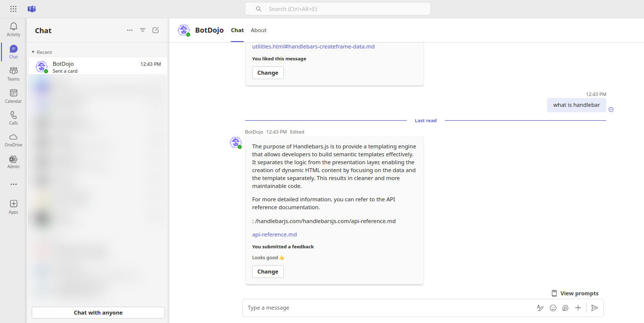Screen dimensions: 644x323
Task: Open the Calls phone icon
Action: point(13,115)
